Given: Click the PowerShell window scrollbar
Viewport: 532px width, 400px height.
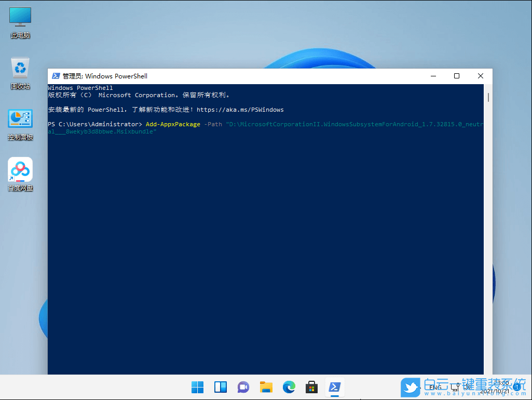Looking at the screenshot, I should tap(487, 96).
